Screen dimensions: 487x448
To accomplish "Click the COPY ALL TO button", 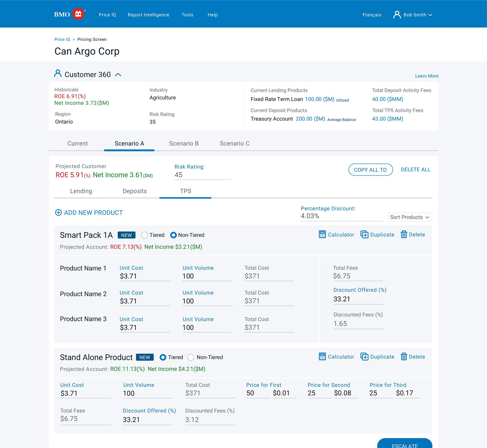I will [x=370, y=170].
